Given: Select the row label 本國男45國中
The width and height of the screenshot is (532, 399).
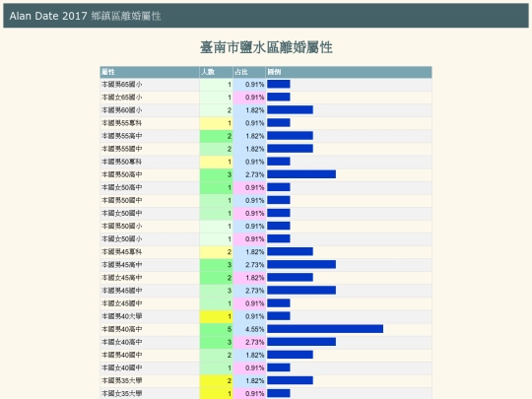Looking at the screenshot, I should (x=122, y=291).
